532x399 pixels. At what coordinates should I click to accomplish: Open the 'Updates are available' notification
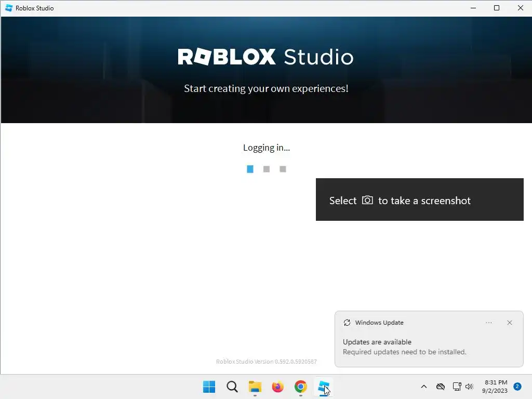click(x=429, y=339)
